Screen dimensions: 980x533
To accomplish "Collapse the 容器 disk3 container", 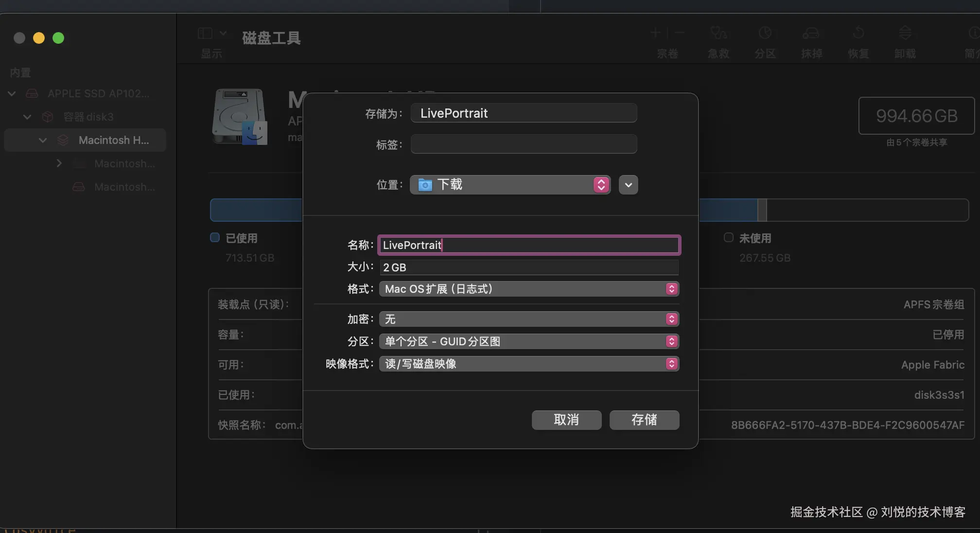I will tap(27, 117).
